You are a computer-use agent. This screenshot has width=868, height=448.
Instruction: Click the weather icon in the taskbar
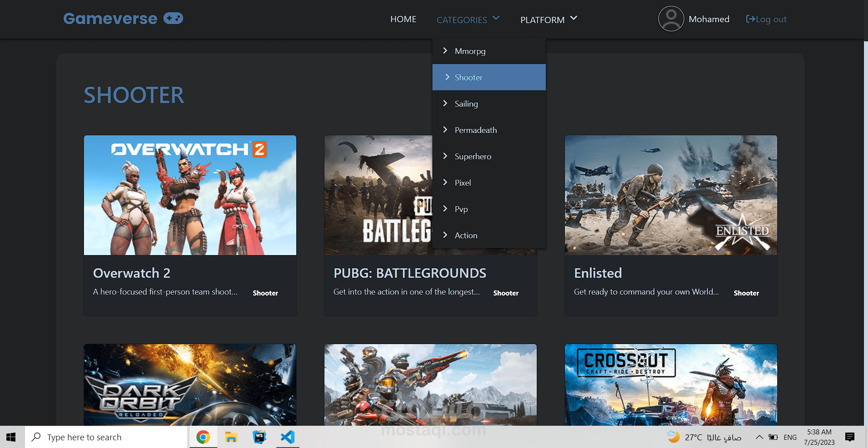[673, 437]
